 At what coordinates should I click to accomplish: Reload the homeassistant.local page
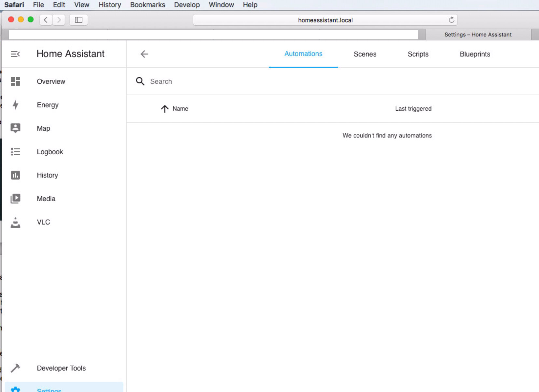pyautogui.click(x=451, y=20)
